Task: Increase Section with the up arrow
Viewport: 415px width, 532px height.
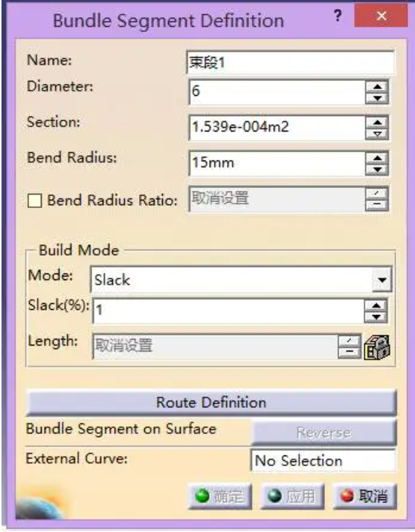Action: coord(377,122)
